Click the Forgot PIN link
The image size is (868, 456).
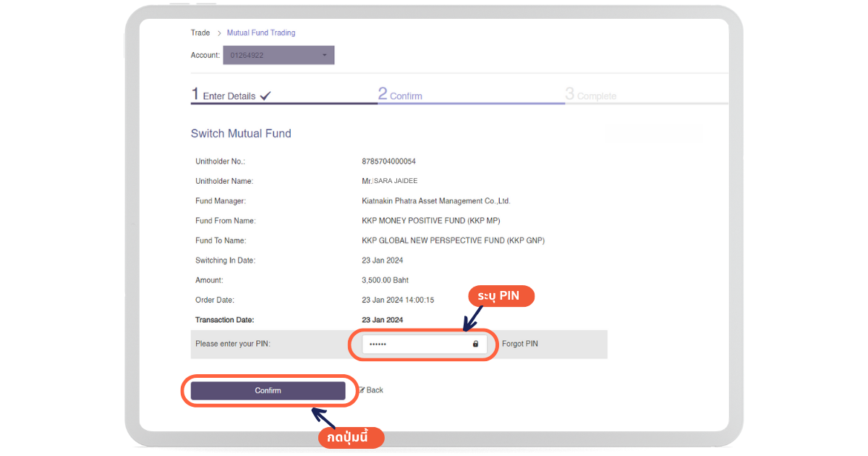[519, 344]
